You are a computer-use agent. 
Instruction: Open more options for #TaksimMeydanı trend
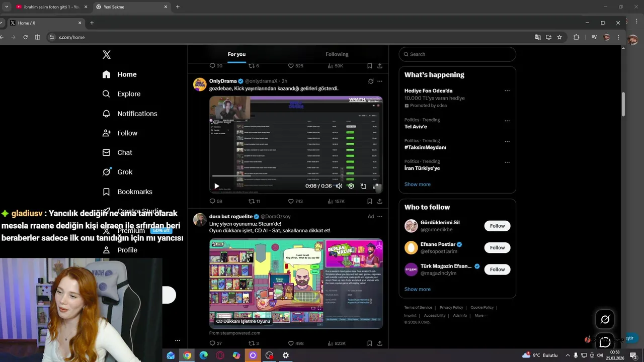click(x=507, y=141)
